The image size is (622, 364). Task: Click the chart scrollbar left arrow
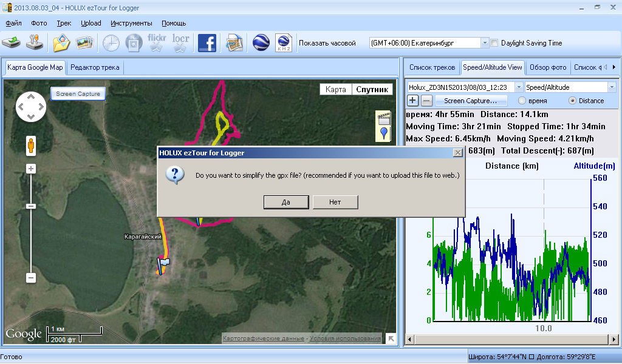pyautogui.click(x=409, y=340)
